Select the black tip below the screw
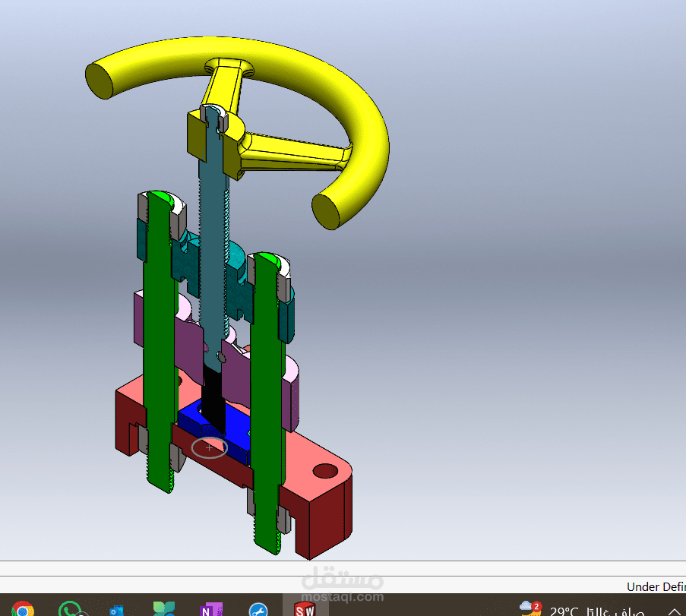Screen dimensions: 686x616 (214, 398)
